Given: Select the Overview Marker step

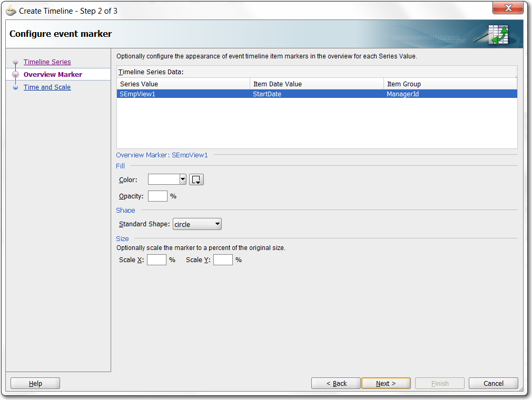Looking at the screenshot, I should pos(53,74).
